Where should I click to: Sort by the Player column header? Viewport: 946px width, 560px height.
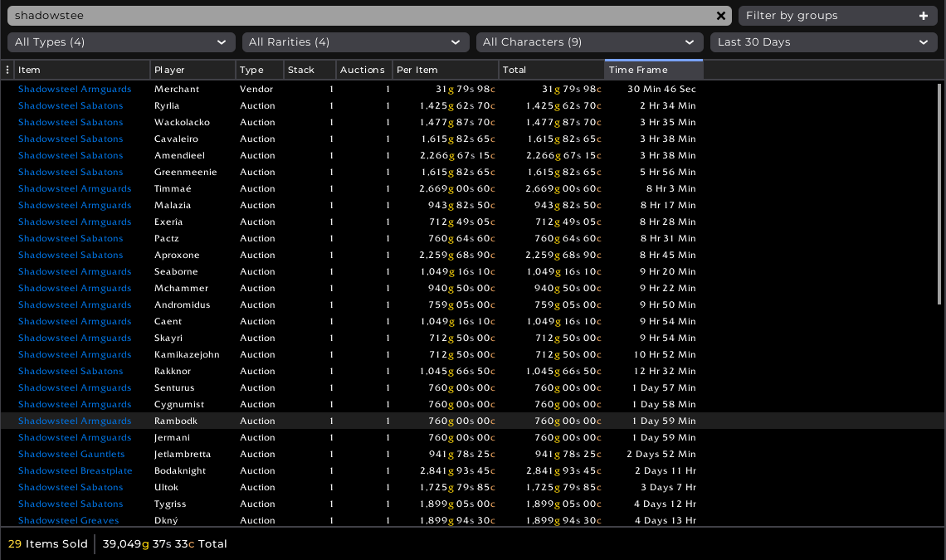pyautogui.click(x=193, y=70)
